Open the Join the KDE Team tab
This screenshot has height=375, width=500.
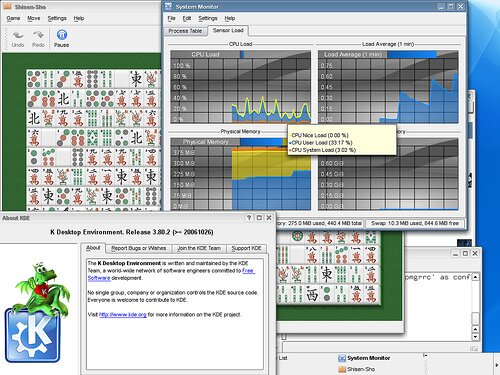pyautogui.click(x=199, y=248)
